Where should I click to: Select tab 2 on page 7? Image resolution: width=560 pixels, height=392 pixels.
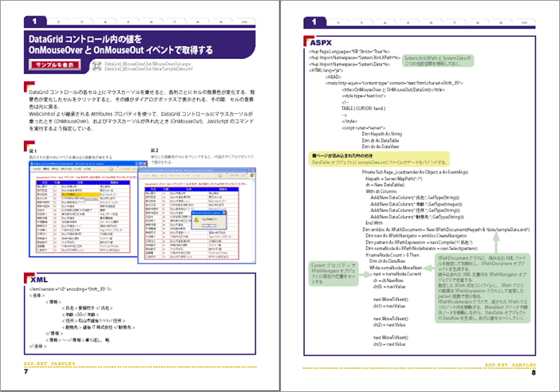pyautogui.click(x=58, y=22)
